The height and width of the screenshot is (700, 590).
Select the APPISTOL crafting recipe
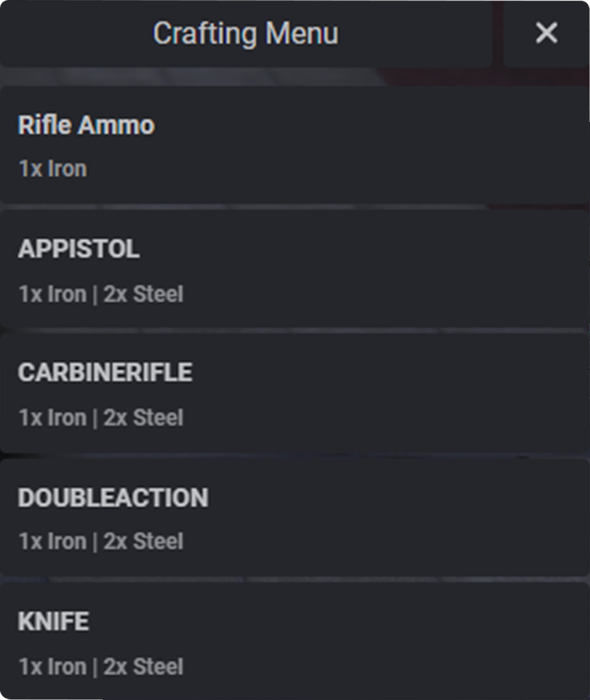coord(277,269)
